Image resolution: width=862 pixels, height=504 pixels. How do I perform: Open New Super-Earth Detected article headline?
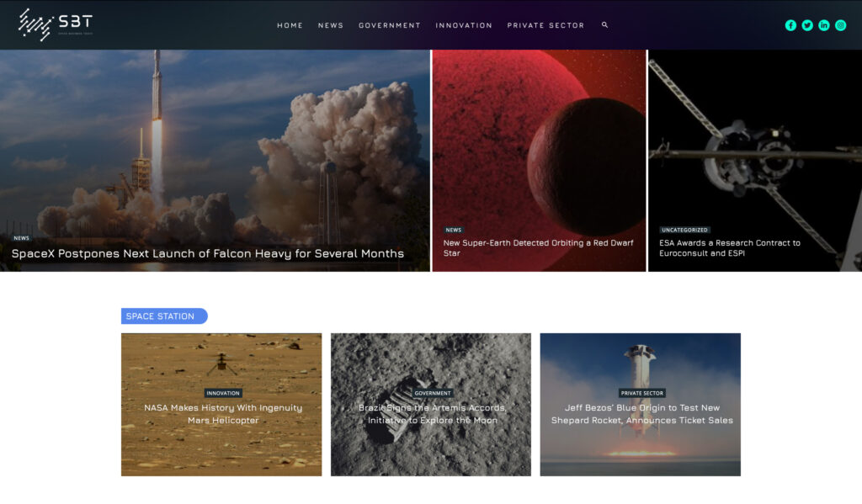coord(538,248)
